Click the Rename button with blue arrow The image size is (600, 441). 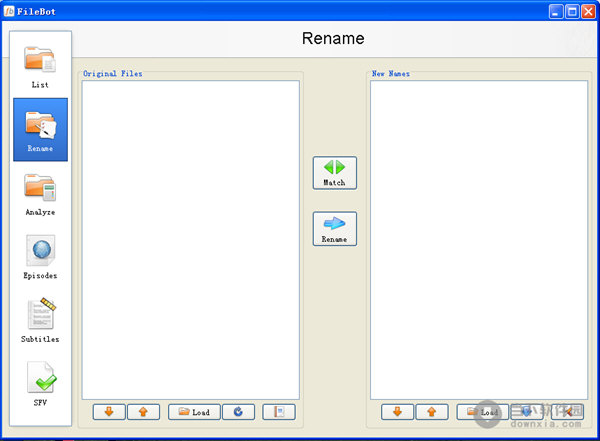335,229
